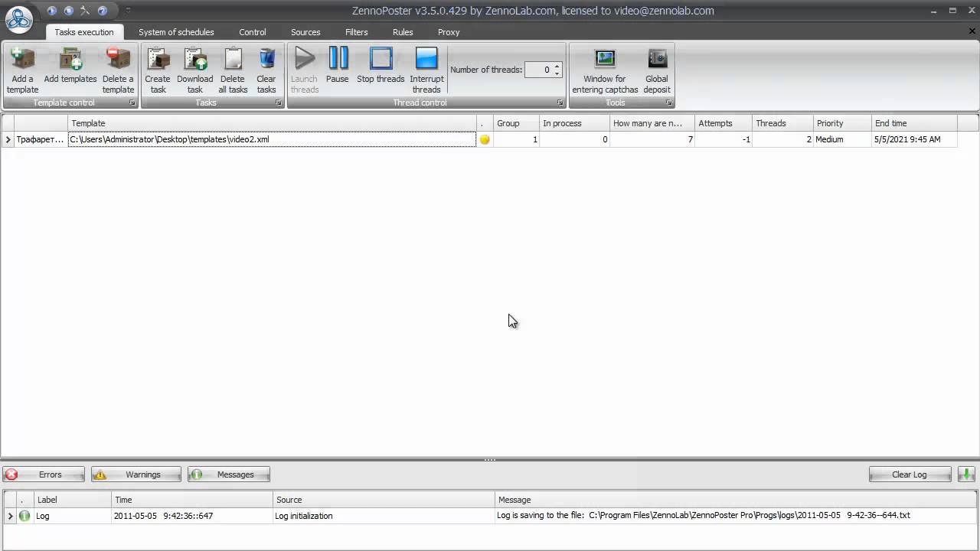Click the Number of threads input field
980x551 pixels.
539,70
